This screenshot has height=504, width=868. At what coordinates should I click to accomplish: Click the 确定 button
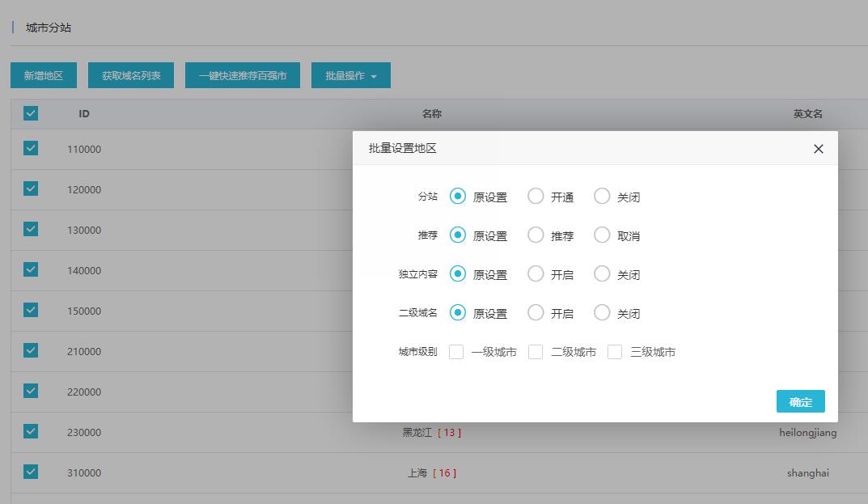click(800, 402)
